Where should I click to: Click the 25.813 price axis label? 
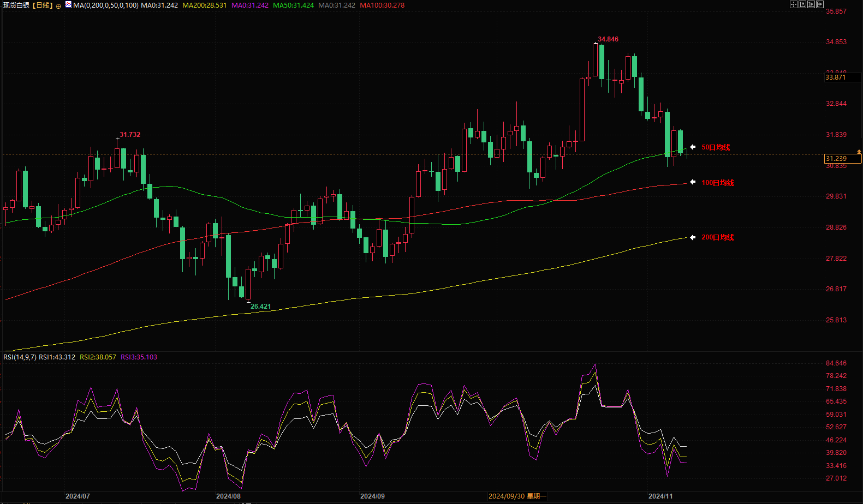836,320
